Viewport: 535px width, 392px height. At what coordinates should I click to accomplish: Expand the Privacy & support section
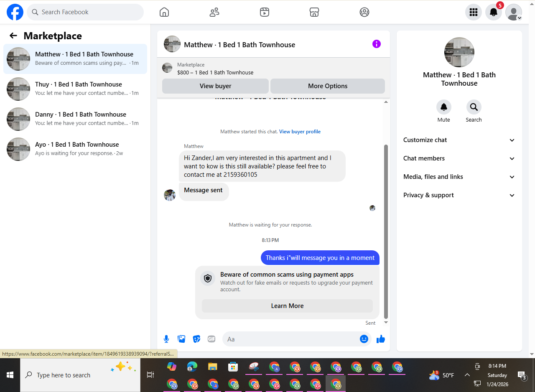[459, 195]
